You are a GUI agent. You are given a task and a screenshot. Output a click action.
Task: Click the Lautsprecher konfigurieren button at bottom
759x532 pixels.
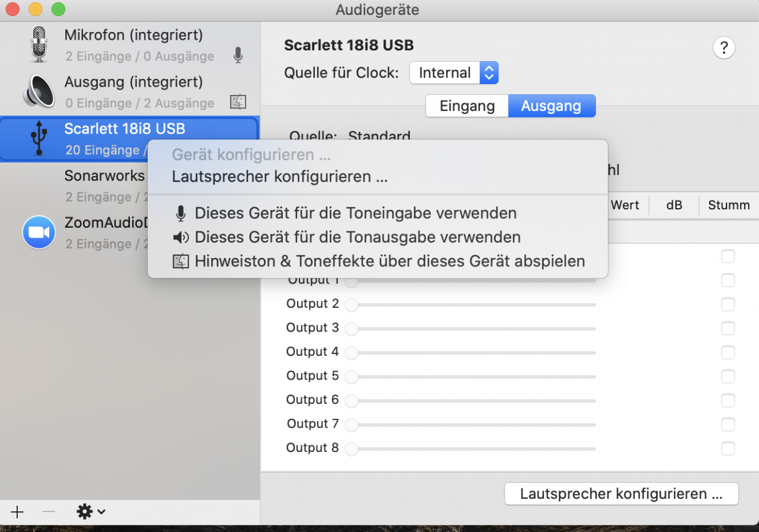tap(621, 494)
